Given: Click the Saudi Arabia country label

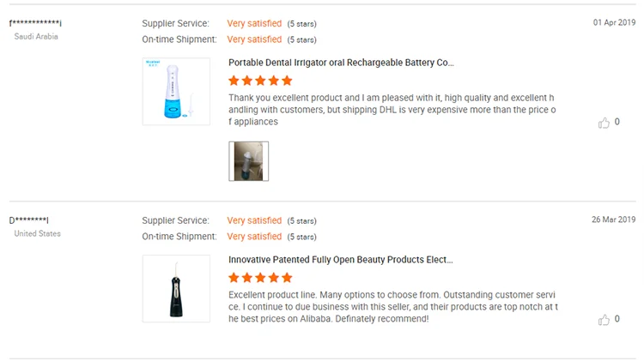Looking at the screenshot, I should pyautogui.click(x=36, y=37).
